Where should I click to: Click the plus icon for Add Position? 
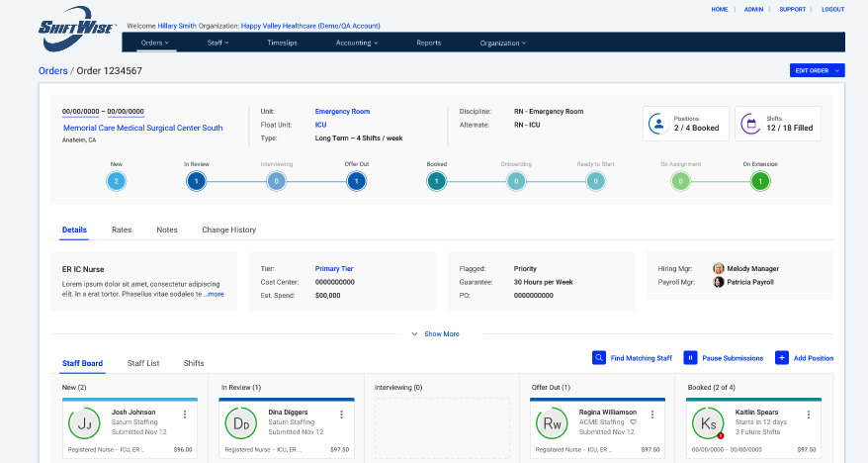point(782,358)
